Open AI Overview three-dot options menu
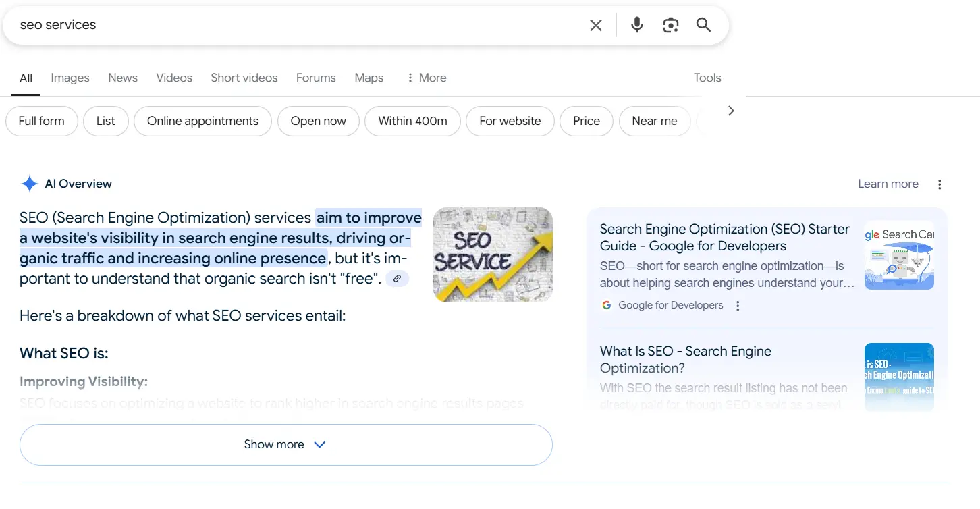This screenshot has width=980, height=509. click(940, 184)
